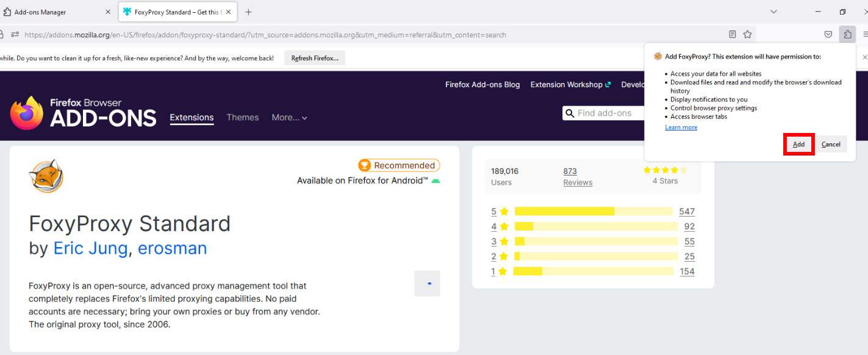Click the Android icon beside availability text
Viewport: 868px width, 355px height.
436,181
